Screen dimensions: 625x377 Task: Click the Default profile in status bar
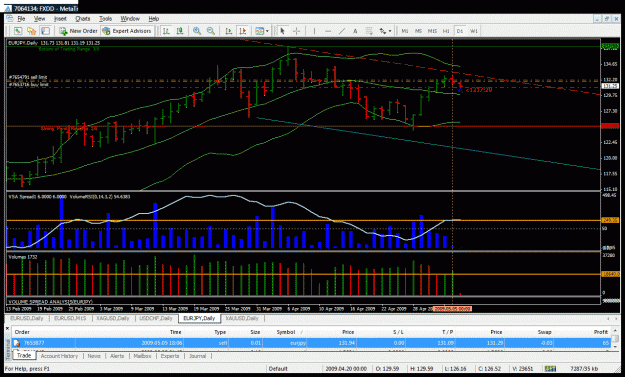tap(278, 369)
